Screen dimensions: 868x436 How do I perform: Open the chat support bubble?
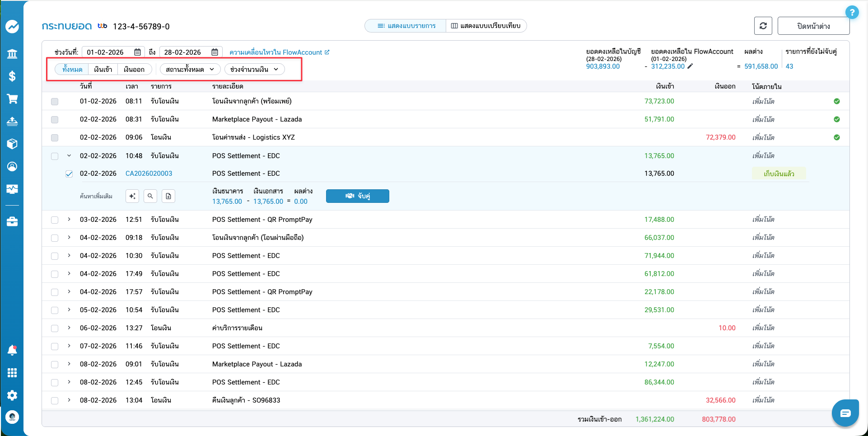click(x=845, y=413)
